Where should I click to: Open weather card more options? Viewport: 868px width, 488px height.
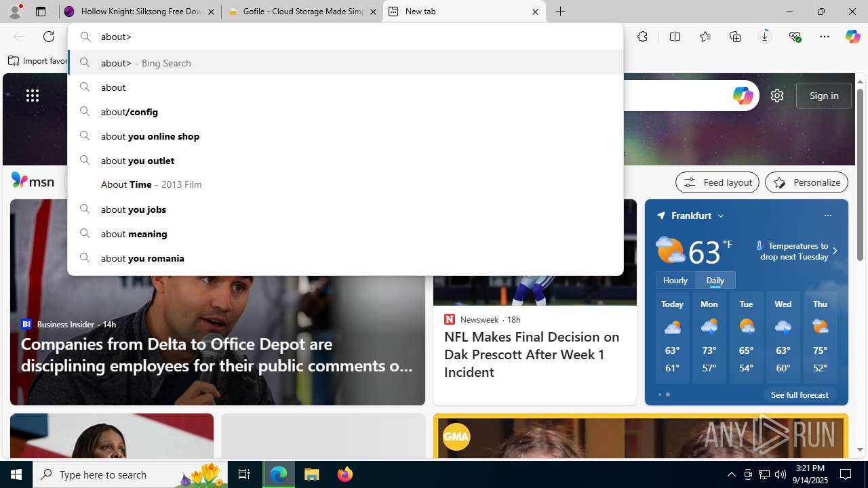pyautogui.click(x=827, y=216)
